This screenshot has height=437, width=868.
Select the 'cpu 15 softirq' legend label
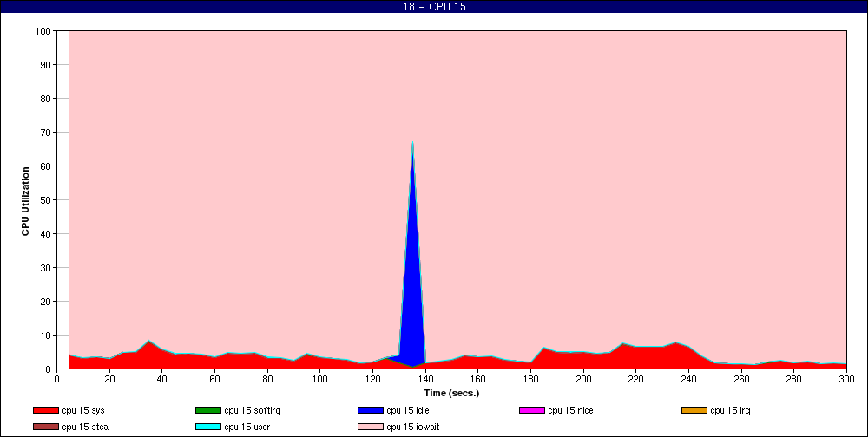[x=253, y=410]
